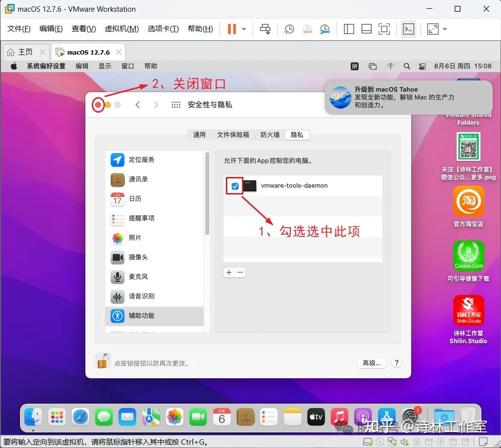
Task: Go back in System Preferences
Action: click(138, 105)
